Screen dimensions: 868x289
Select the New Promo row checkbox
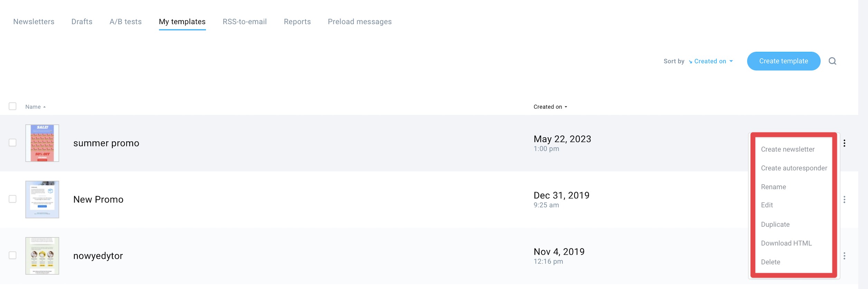tap(12, 199)
